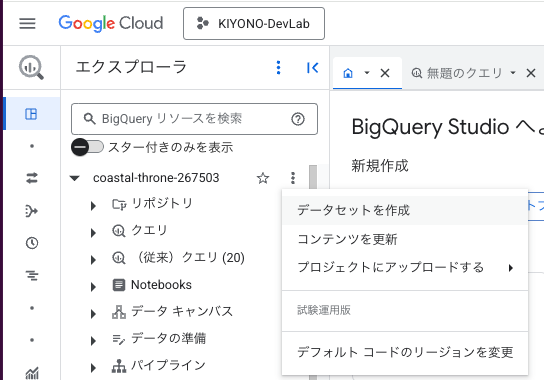Viewport: 544px width, 380px height.
Task: Open the Google Cloud hamburger navigation menu
Action: (x=27, y=23)
